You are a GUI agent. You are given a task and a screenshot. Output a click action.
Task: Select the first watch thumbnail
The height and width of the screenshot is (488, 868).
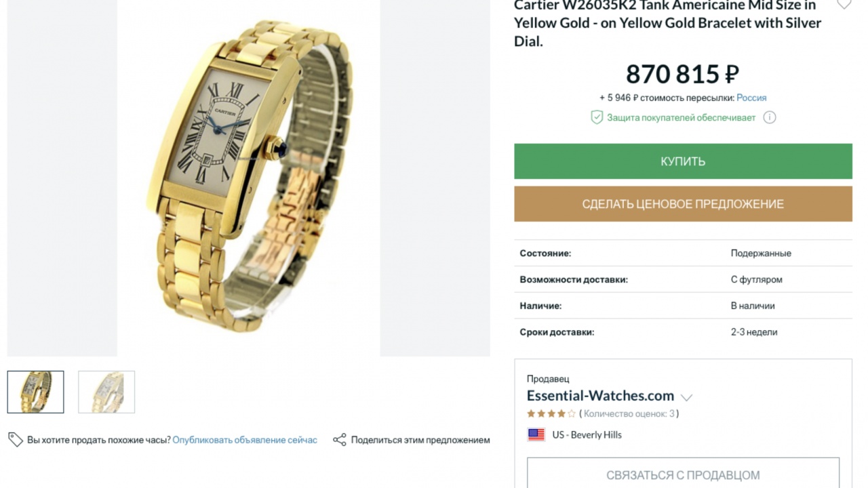click(x=35, y=392)
